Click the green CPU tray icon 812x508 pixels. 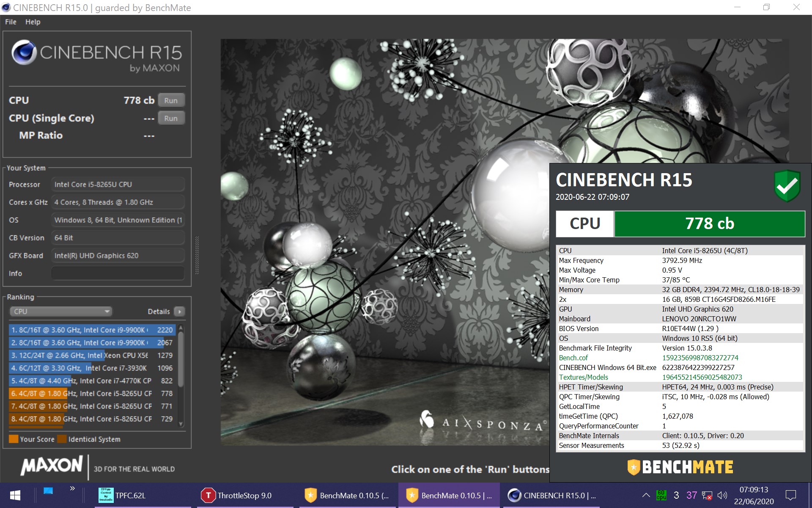661,495
